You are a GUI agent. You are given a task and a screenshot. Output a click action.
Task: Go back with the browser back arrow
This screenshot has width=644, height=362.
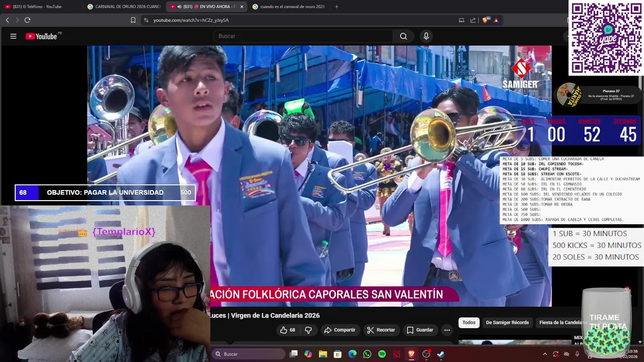pos(7,20)
